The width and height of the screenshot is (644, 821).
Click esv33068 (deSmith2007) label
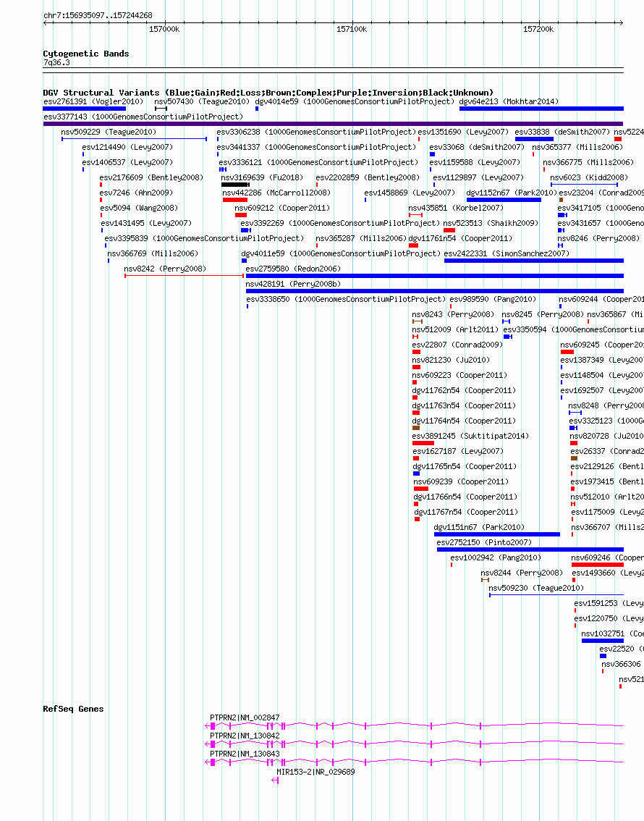point(477,147)
